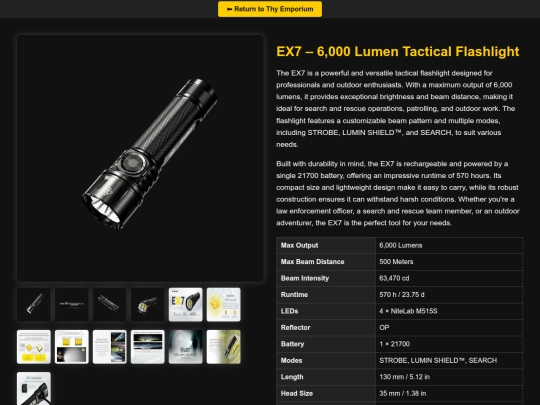Click the Modes specification row

click(399, 361)
